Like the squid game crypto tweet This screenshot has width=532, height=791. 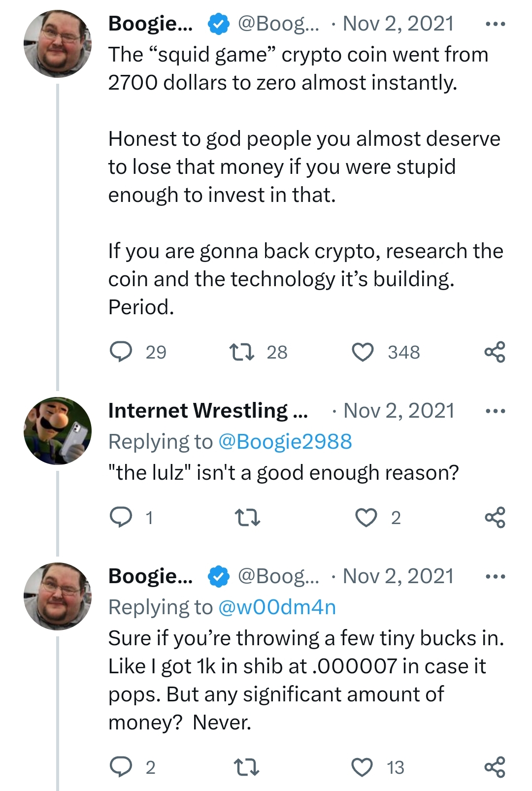(x=363, y=352)
